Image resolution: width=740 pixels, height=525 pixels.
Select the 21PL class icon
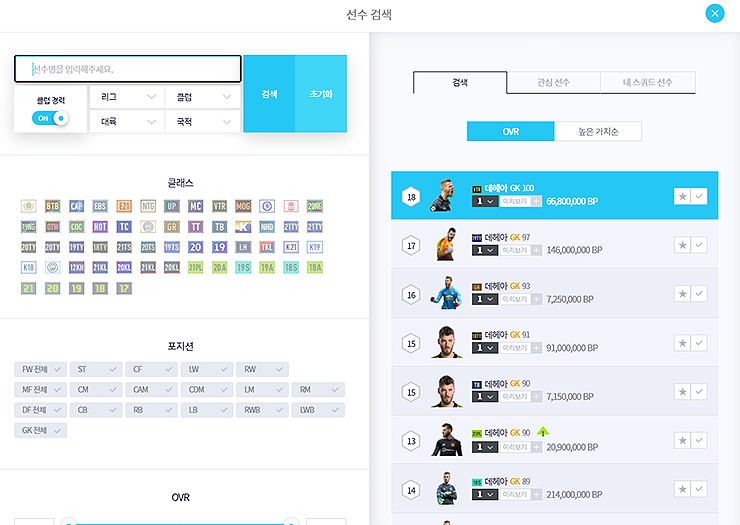pyautogui.click(x=195, y=268)
